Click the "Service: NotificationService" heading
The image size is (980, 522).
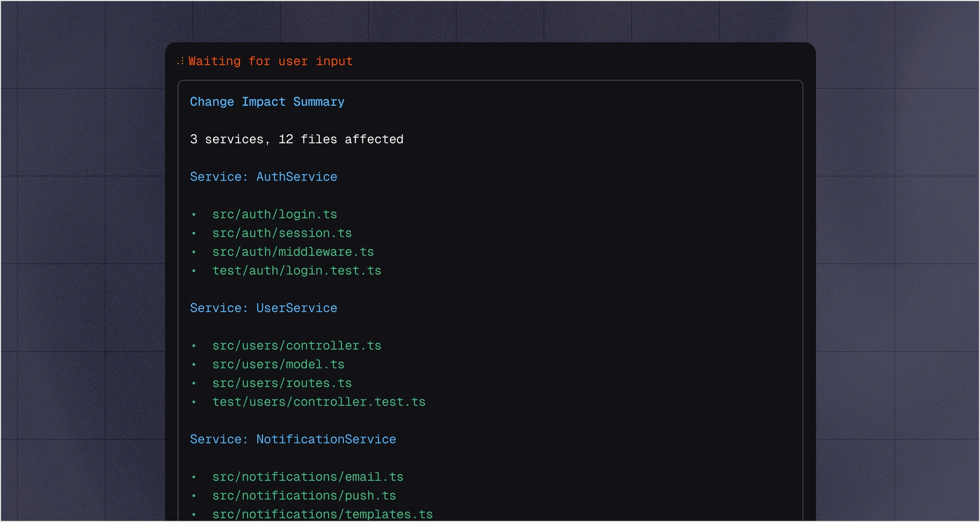tap(293, 439)
